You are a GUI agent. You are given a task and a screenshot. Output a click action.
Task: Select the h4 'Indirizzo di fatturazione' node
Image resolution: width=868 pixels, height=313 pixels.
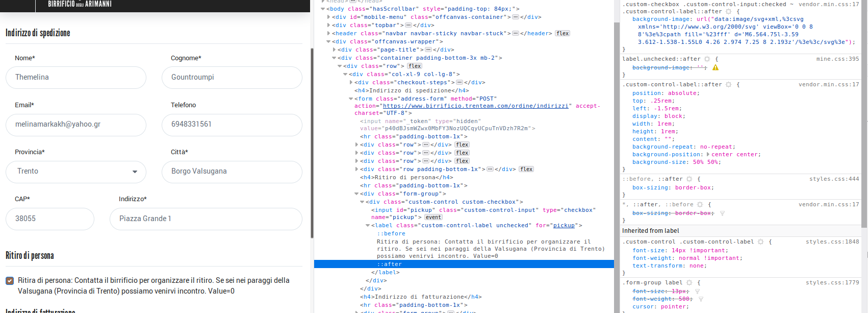tap(421, 297)
